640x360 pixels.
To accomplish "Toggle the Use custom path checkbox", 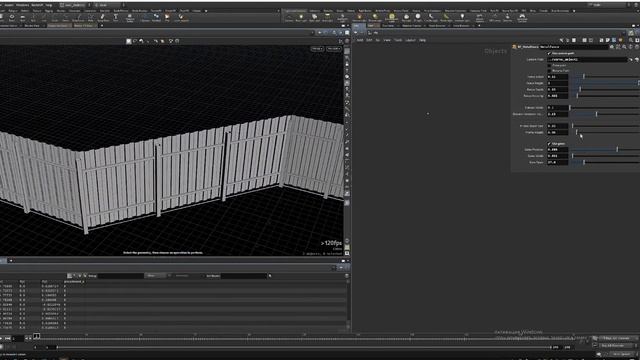I will tap(549, 53).
